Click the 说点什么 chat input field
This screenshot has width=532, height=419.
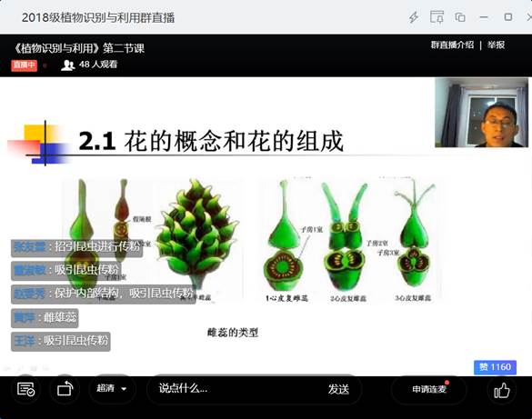[x=237, y=388]
